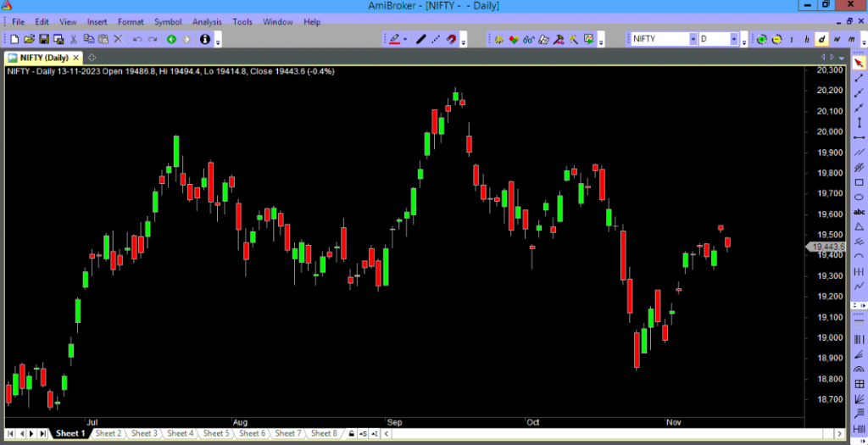This screenshot has width=868, height=445.
Task: Open the File menu
Action: click(x=18, y=22)
